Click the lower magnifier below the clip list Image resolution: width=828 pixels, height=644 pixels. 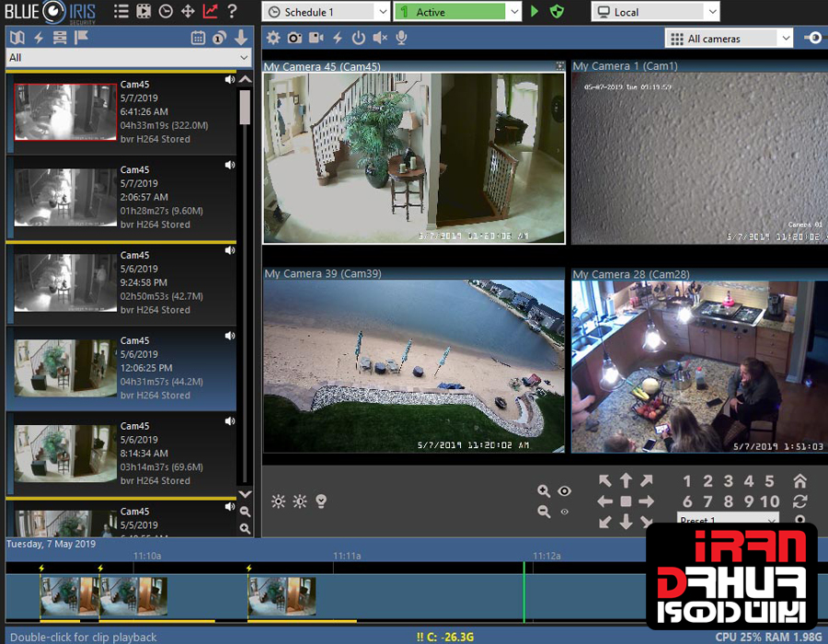pos(245,528)
